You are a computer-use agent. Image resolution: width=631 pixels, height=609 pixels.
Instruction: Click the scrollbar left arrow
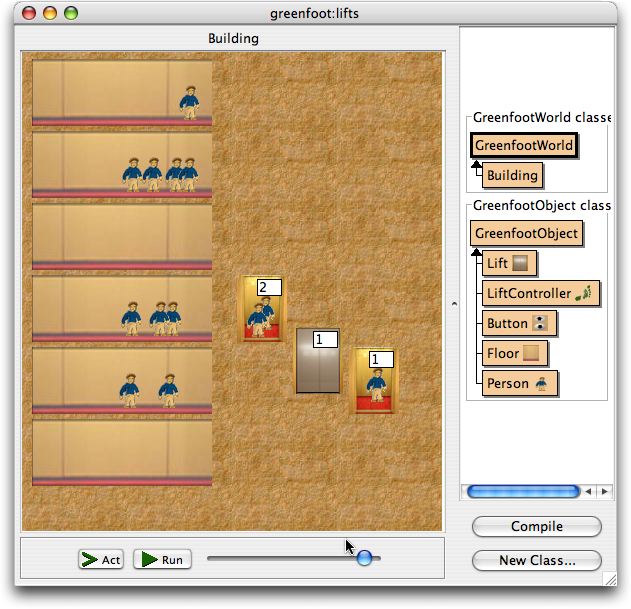point(589,491)
